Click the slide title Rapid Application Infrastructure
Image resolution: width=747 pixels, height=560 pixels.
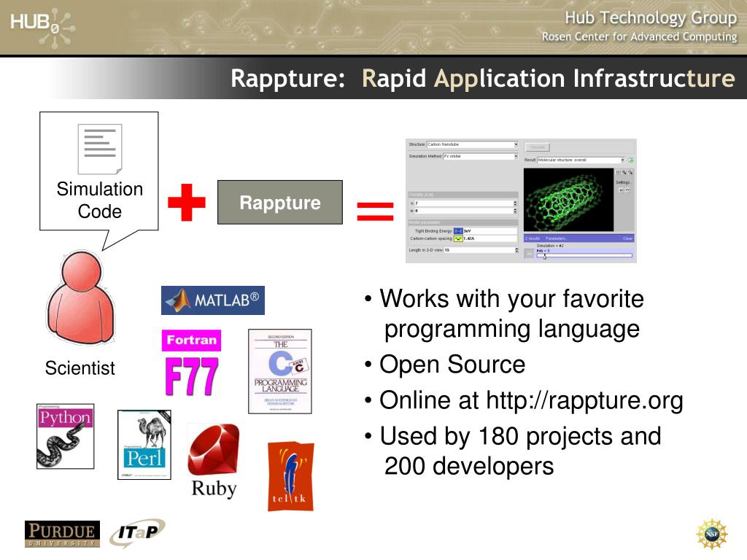click(x=549, y=78)
